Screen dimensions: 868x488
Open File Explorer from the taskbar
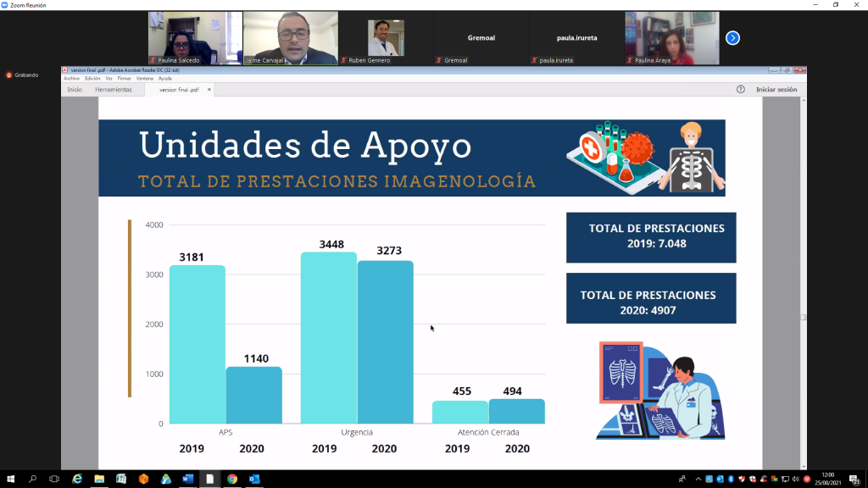coord(99,479)
